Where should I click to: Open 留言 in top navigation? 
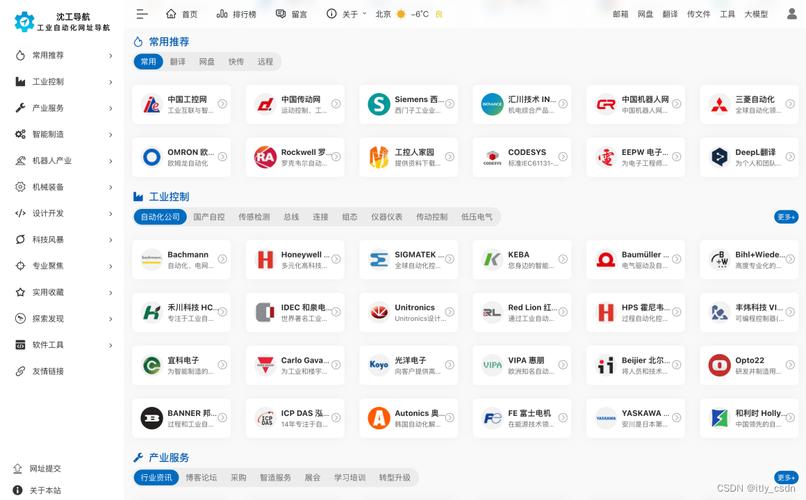click(291, 14)
